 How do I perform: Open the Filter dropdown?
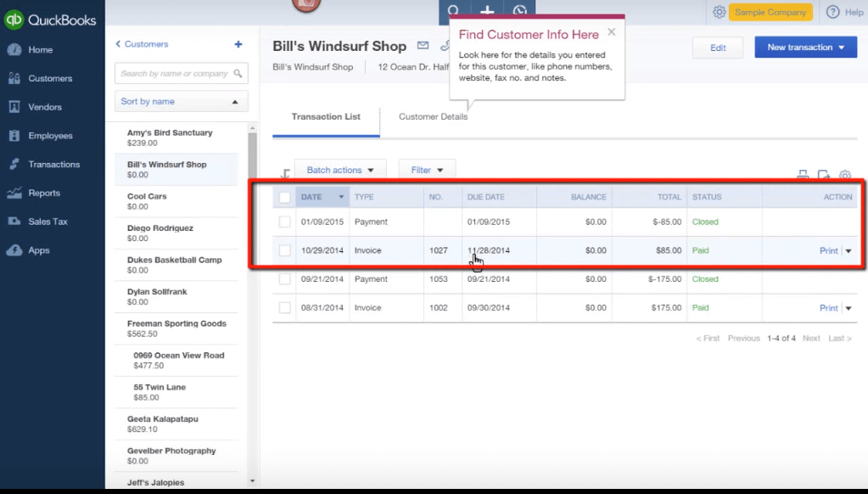click(x=427, y=171)
